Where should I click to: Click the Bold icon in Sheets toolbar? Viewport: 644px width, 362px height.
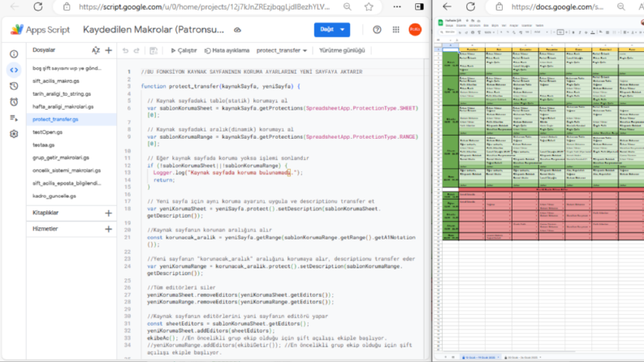coord(573,32)
